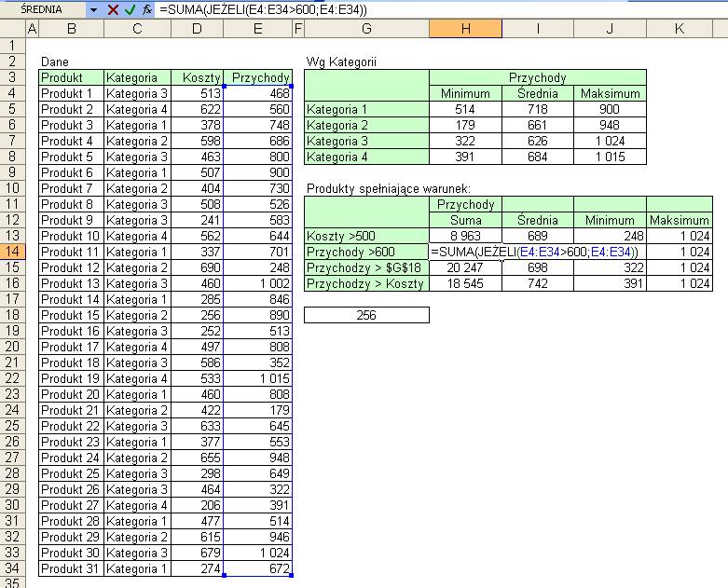728x588 pixels.
Task: Select Produkt 13 revenue cell 1 002
Action: click(257, 283)
